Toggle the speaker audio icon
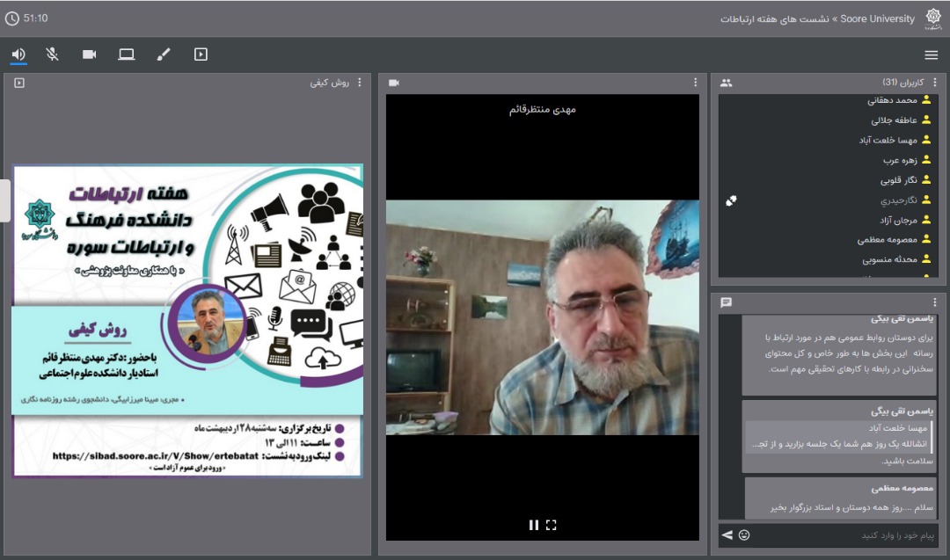This screenshot has height=560, width=950. pos(18,55)
